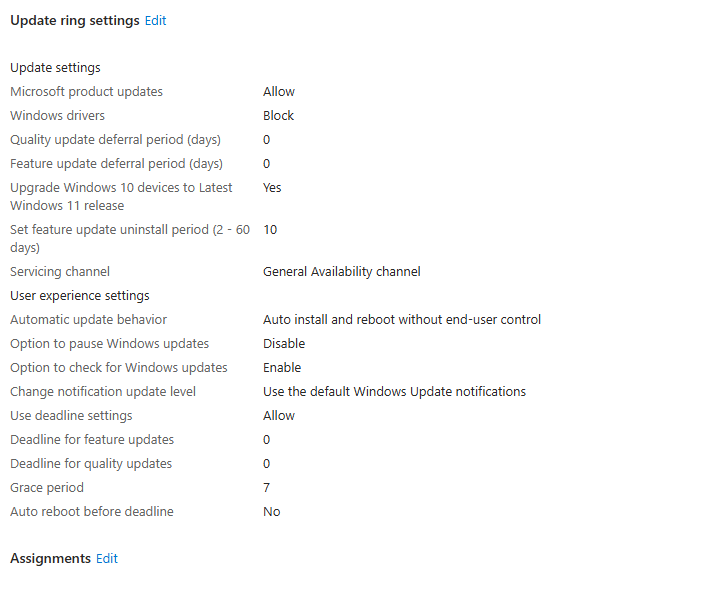Select Upgrade Windows 10 devices Yes value

pos(272,188)
